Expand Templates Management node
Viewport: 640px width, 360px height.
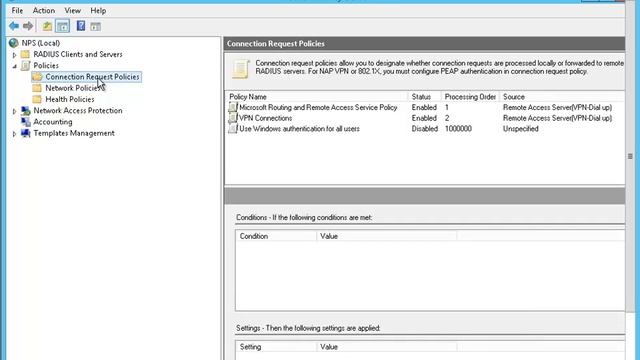[x=14, y=133]
